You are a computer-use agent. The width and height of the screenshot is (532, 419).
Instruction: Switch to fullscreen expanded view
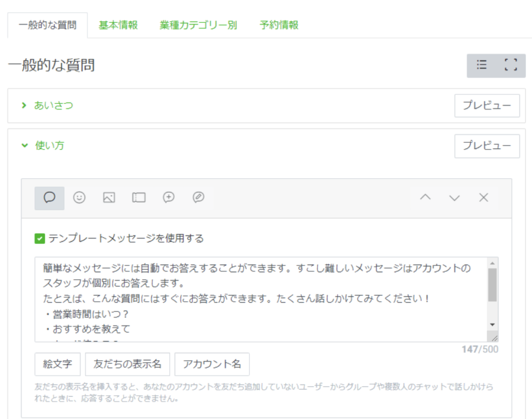(511, 65)
